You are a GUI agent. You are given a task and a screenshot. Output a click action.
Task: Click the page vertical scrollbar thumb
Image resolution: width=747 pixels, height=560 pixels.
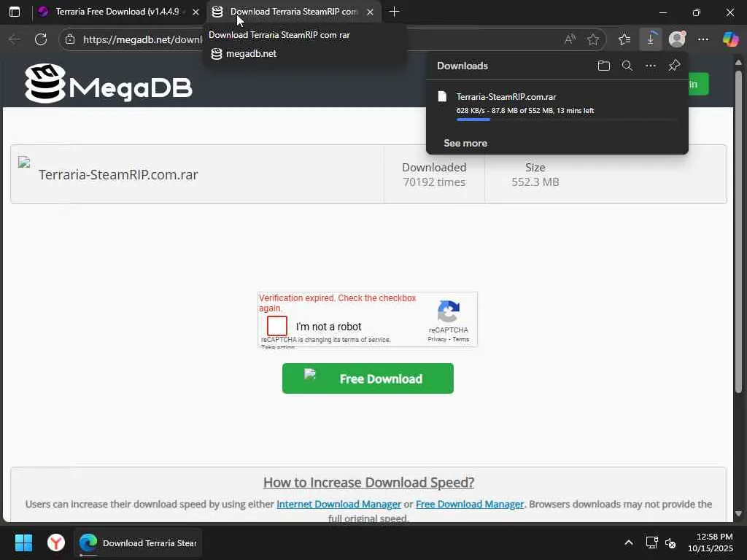coord(738,231)
